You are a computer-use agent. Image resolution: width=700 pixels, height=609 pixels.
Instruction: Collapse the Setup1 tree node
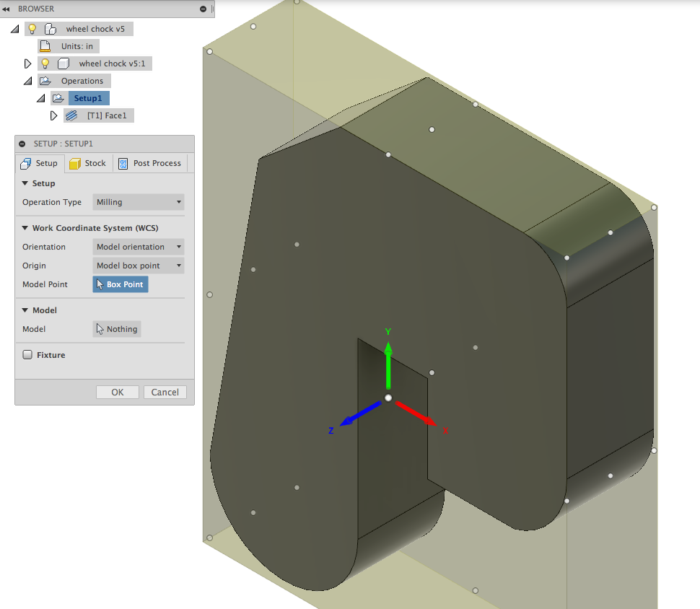[41, 98]
